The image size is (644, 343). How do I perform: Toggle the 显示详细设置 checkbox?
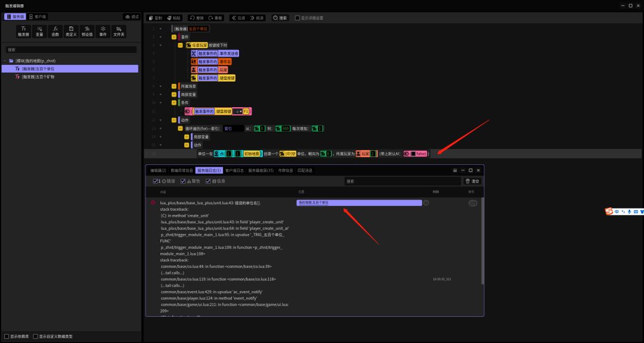[298, 18]
